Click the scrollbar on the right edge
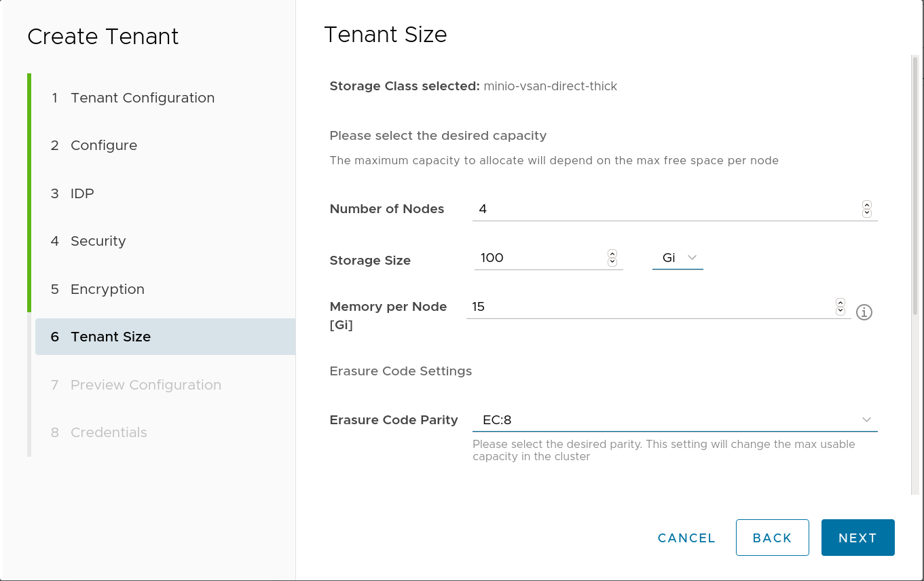 pyautogui.click(x=914, y=136)
